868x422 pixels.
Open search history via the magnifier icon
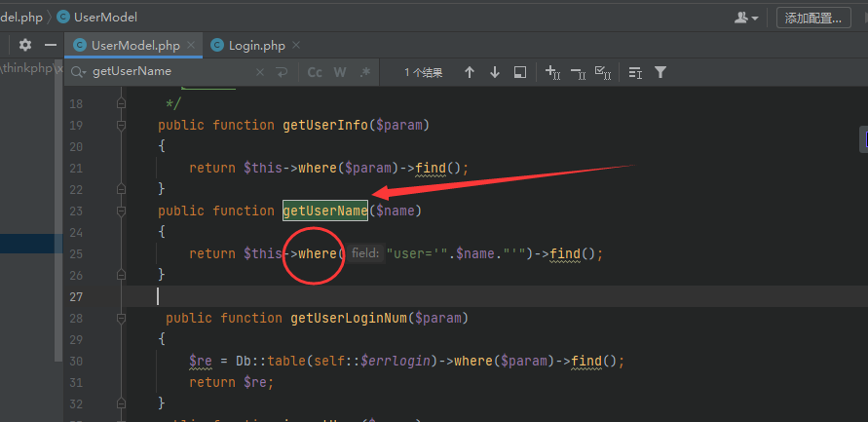point(79,72)
